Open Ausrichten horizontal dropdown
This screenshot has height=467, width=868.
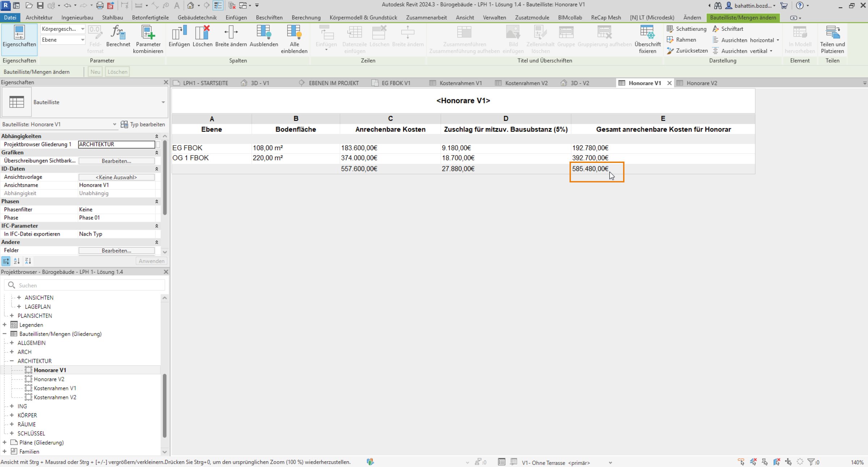point(778,40)
